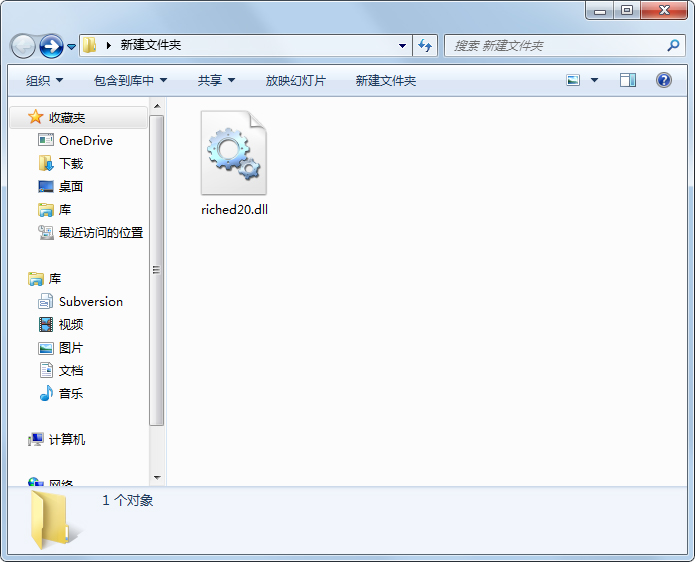Open the 包含到库中 dropdown
Screen dimensions: 695x562
coord(130,80)
